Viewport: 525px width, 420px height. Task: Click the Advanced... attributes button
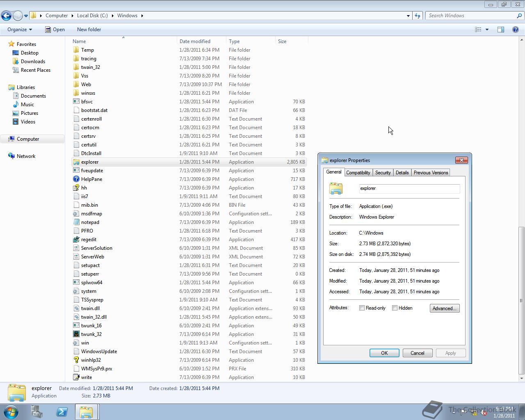click(445, 308)
